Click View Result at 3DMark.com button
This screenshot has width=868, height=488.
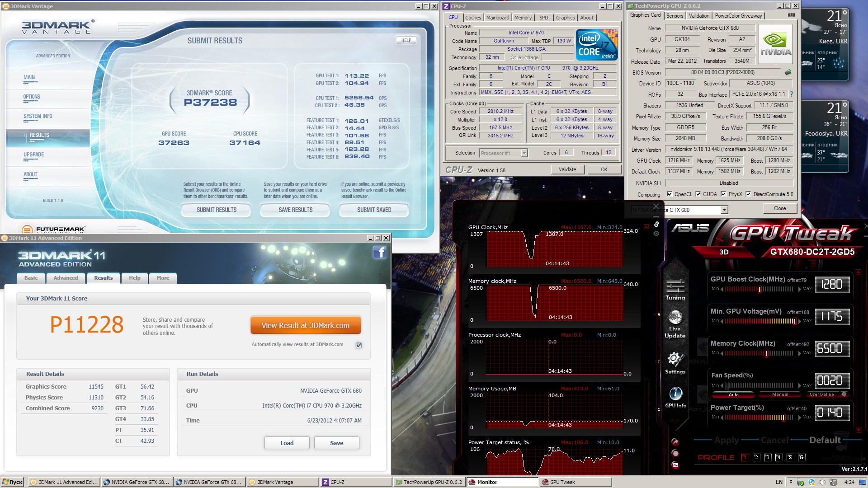click(306, 325)
